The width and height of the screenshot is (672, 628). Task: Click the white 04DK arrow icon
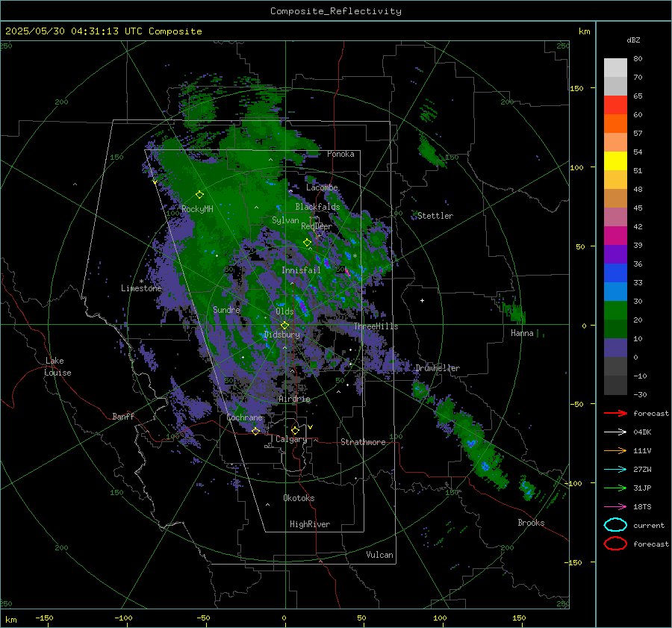[615, 432]
